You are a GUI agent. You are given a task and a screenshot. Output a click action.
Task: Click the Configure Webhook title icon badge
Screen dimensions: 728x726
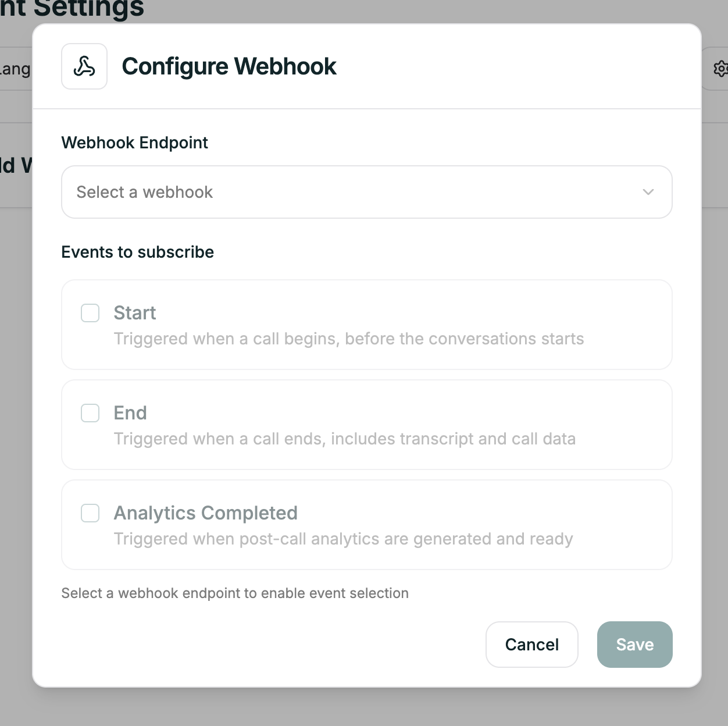point(84,66)
